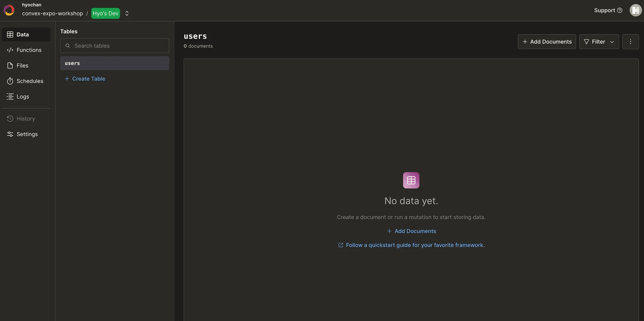Open the user profile avatar menu
Screen dimensions: 644x321
[635, 10]
